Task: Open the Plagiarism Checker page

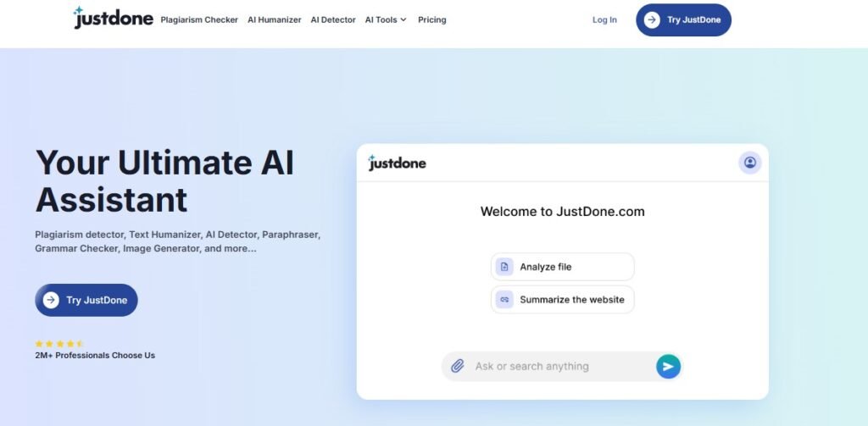Action: (199, 20)
